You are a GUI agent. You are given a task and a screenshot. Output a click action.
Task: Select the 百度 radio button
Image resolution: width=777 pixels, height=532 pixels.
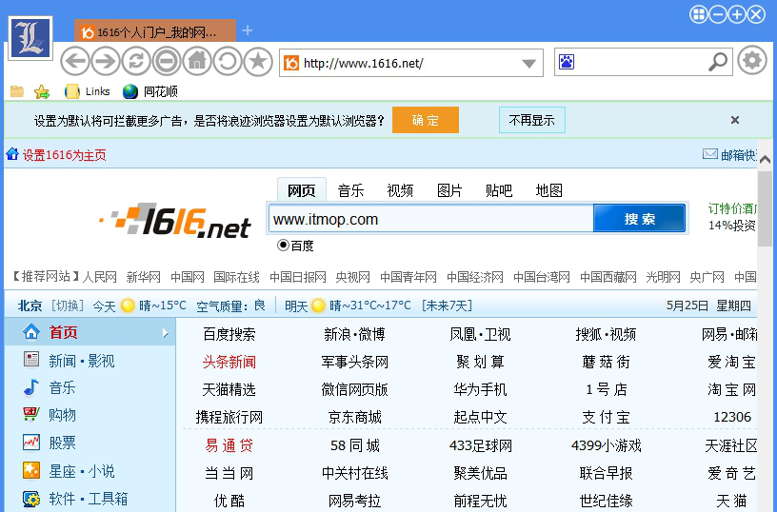tap(283, 245)
